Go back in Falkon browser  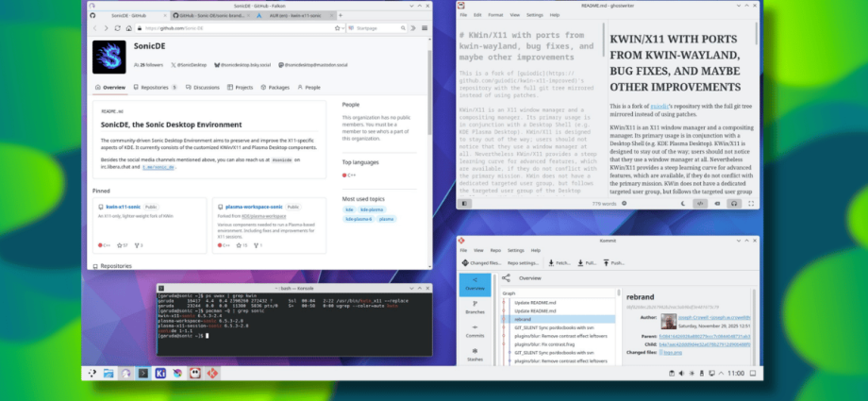(x=94, y=28)
